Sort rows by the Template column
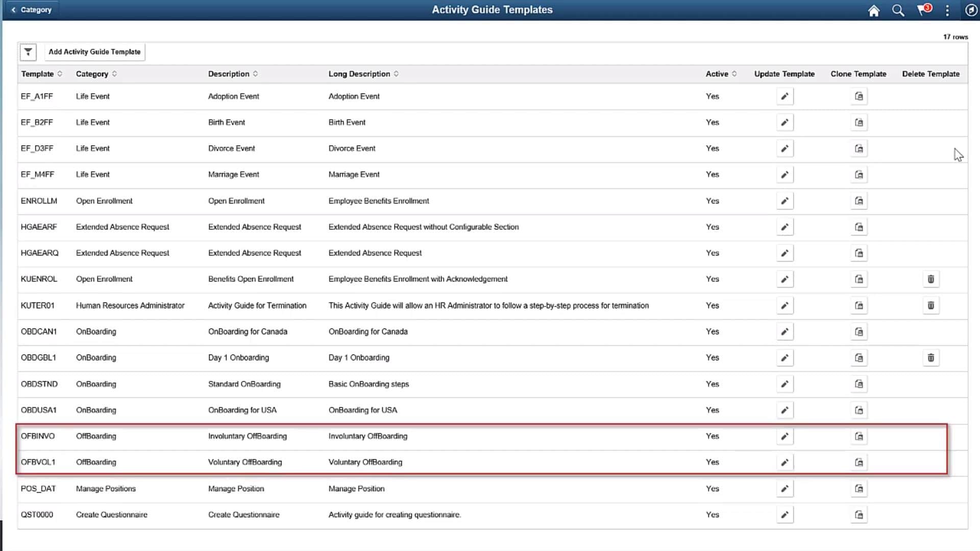The image size is (980, 551). 60,73
